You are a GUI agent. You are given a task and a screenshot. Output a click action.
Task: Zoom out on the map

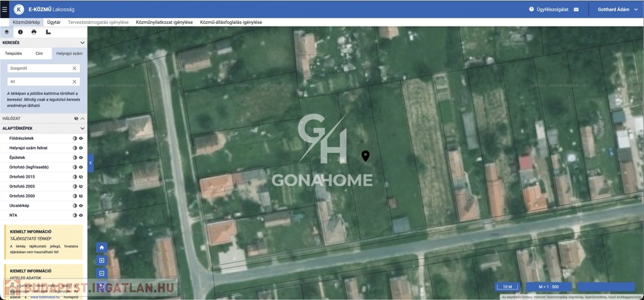[x=102, y=274]
